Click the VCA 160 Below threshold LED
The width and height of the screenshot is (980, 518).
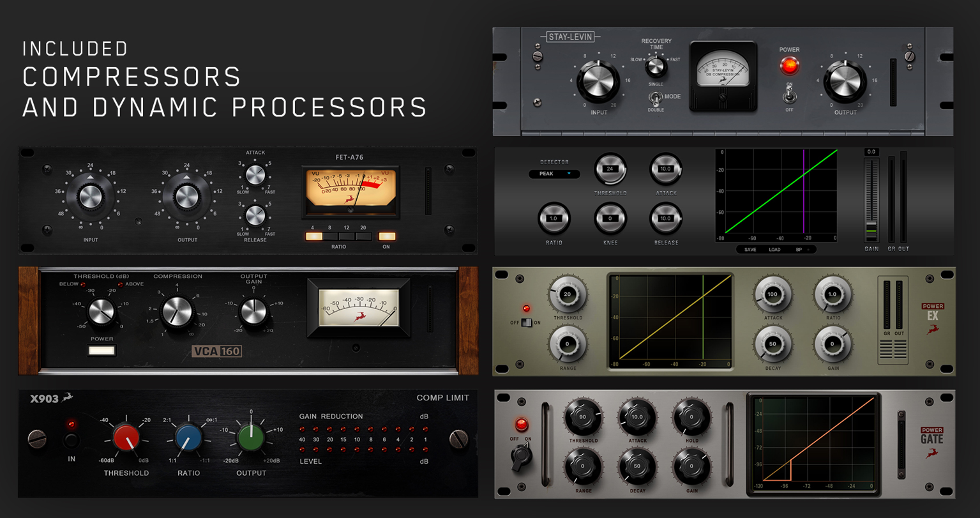(84, 284)
